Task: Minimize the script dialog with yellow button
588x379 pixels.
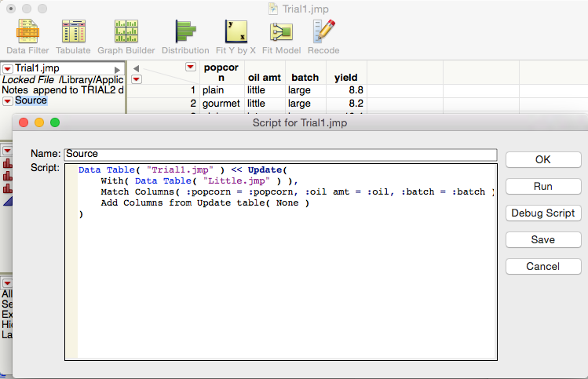Action: coord(39,122)
